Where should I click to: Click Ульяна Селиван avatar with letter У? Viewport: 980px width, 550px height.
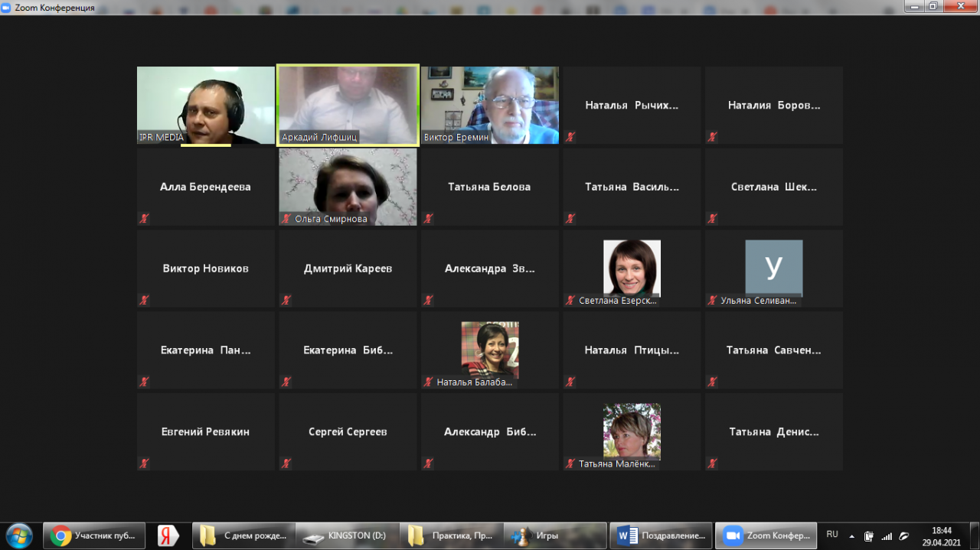click(x=773, y=267)
